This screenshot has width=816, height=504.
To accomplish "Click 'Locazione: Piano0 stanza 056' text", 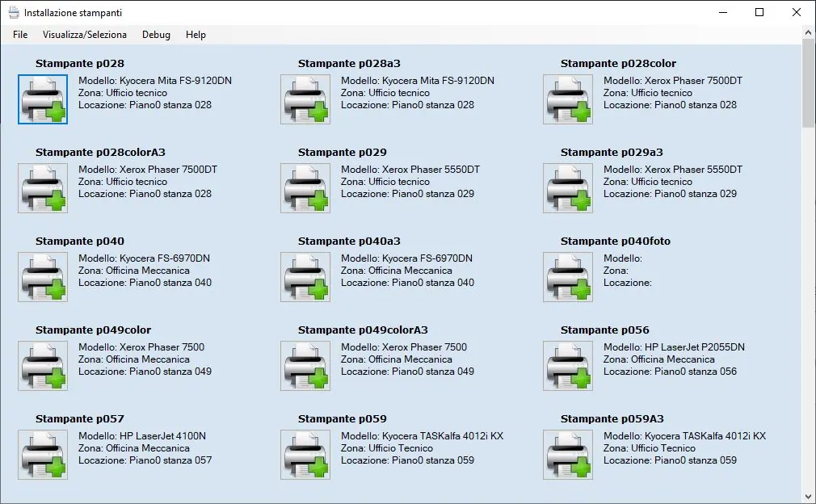I will (x=671, y=372).
